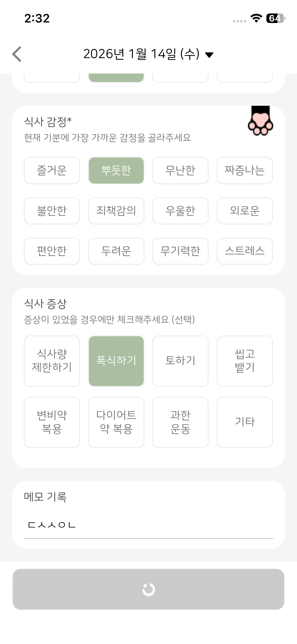This screenshot has width=297, height=644.
Task: Check the 식사량 제한하기 symptom
Action: click(52, 361)
